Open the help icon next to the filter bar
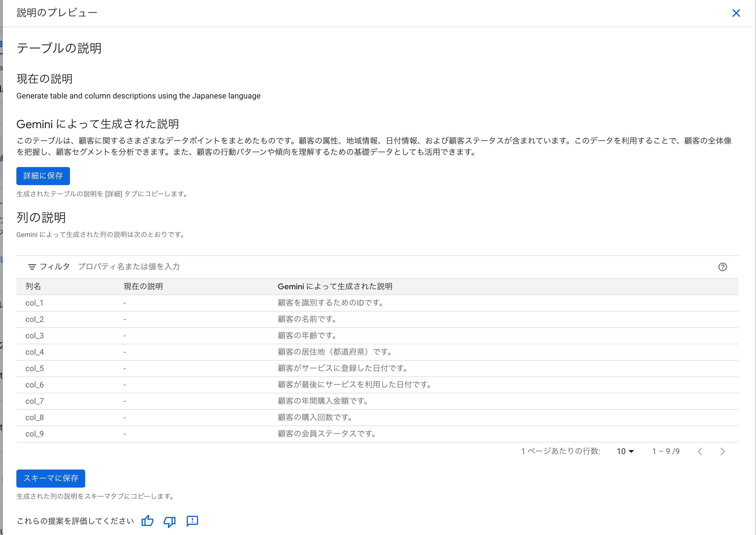This screenshot has height=535, width=756. click(722, 267)
